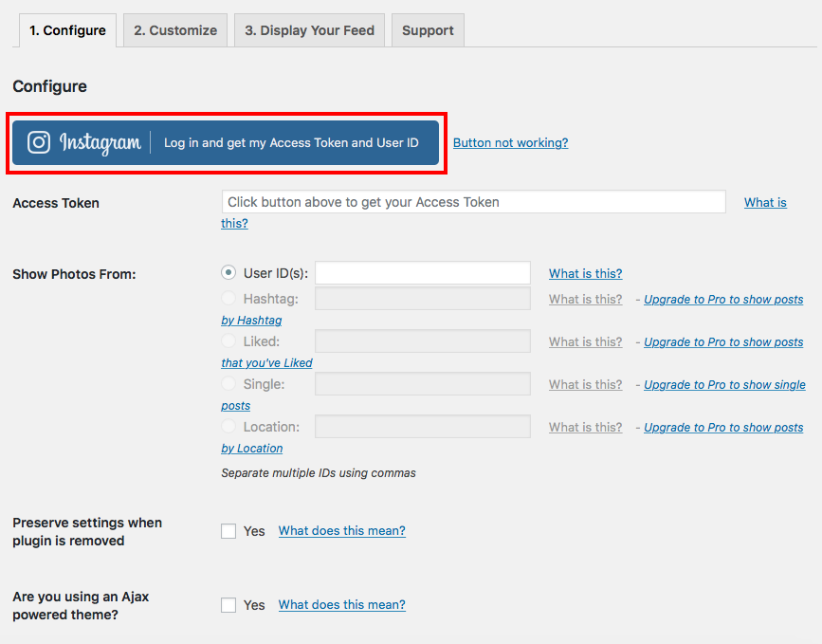Open 'What does this mean?' for Preserve settings
This screenshot has width=822, height=644.
(342, 531)
